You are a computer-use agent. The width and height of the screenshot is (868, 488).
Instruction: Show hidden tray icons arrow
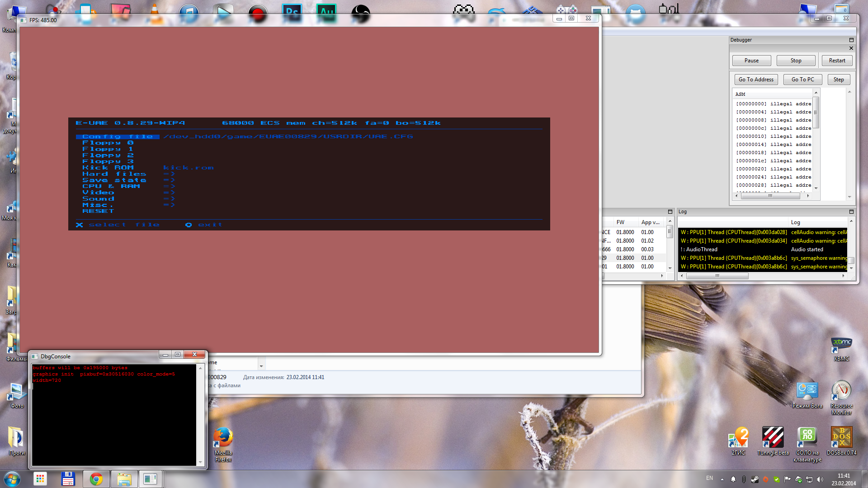pyautogui.click(x=722, y=479)
